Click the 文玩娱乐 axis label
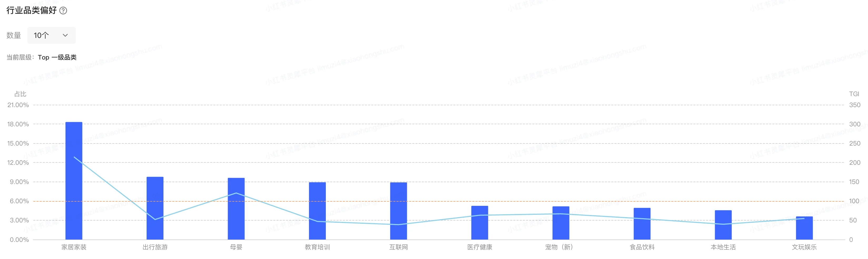 click(x=804, y=247)
